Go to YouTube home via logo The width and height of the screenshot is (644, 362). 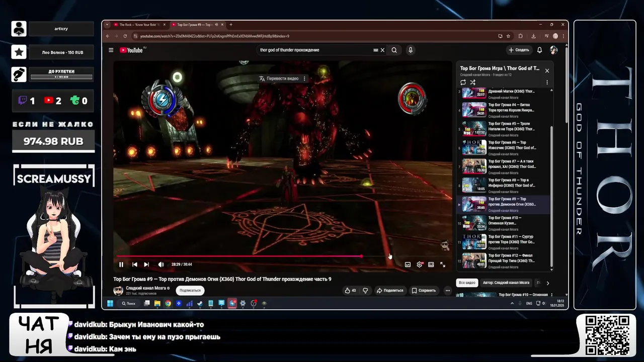coord(133,50)
